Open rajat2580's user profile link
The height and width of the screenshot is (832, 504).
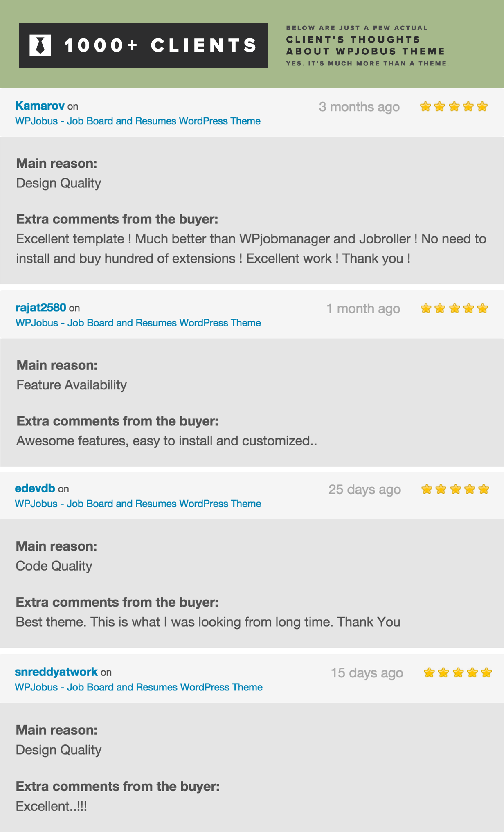tap(40, 307)
